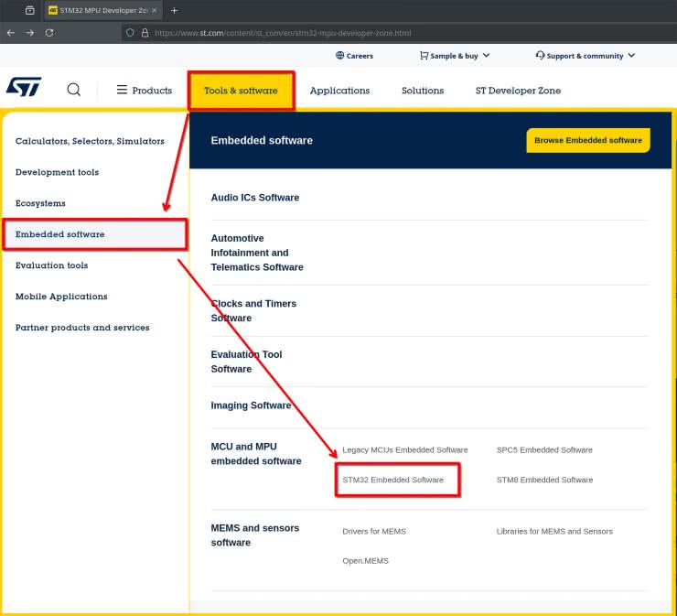Open the Tools & software menu

(x=241, y=91)
